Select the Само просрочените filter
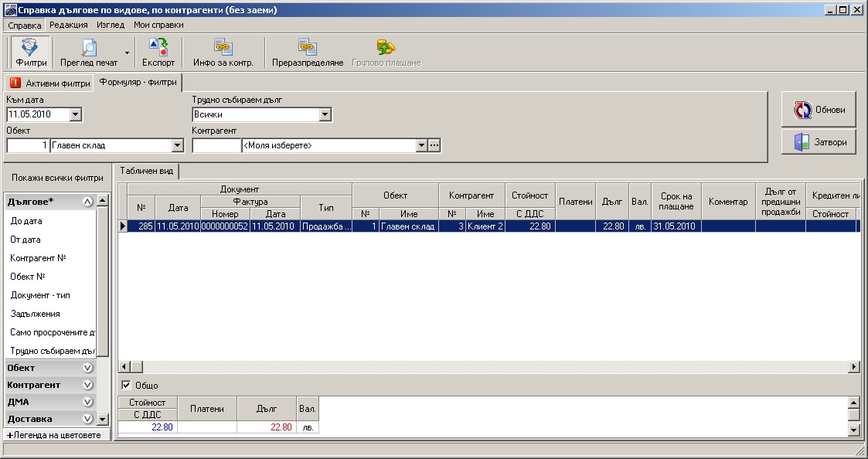Viewport: 868px width, 459px height. 53,333
